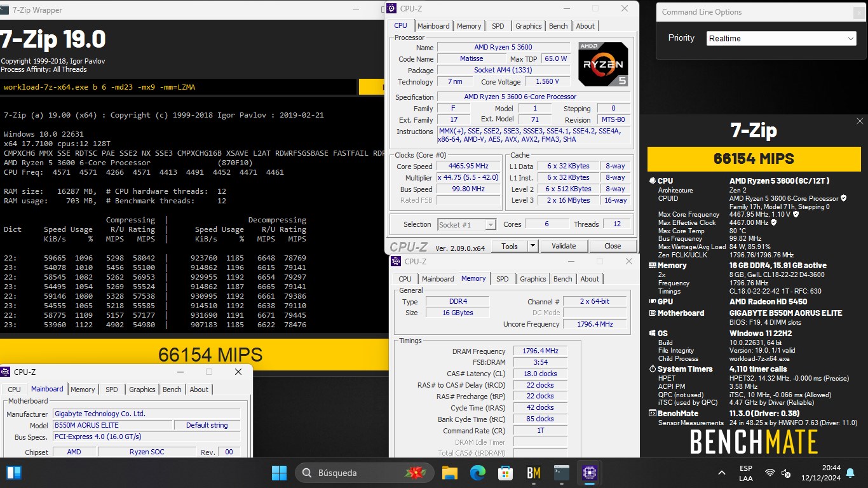Launch Microsoft Edge from the taskbar
Screen dimensions: 868x488
478,473
